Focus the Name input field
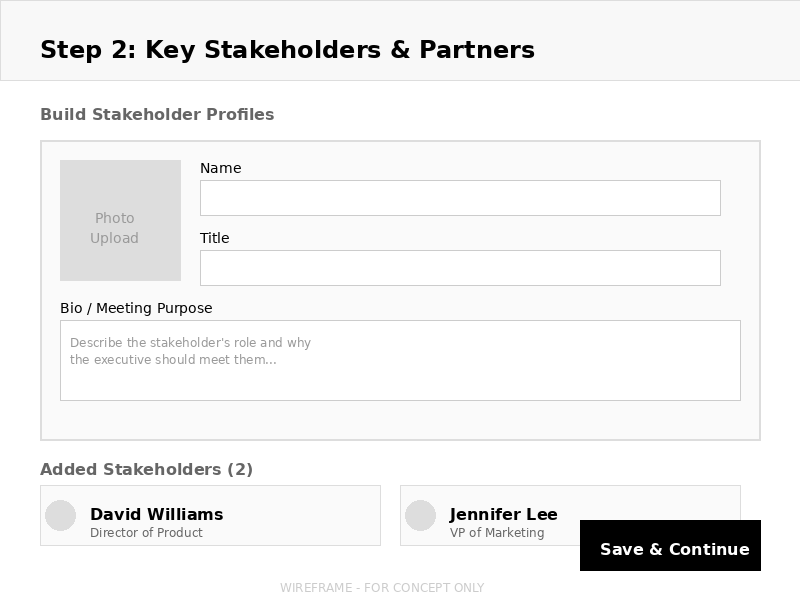This screenshot has height=600, width=800. (460, 198)
